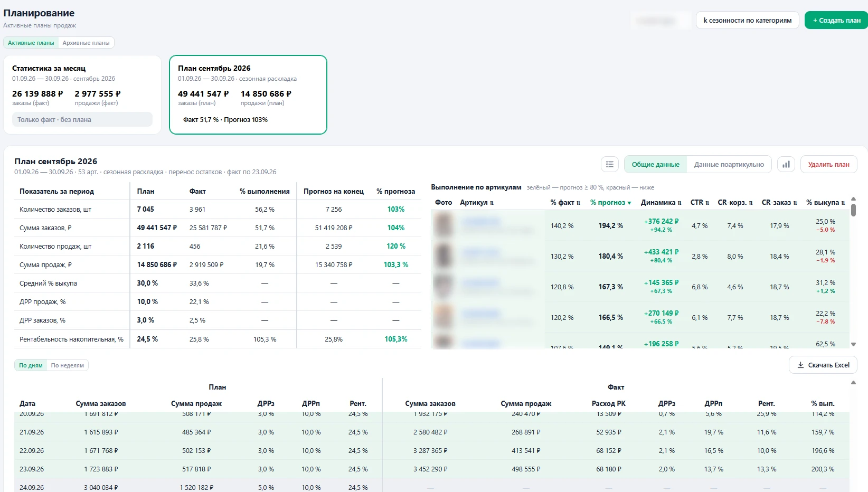Click the Рентабельность накопительная, % row label
Image resolution: width=868 pixels, height=492 pixels.
[x=71, y=339]
